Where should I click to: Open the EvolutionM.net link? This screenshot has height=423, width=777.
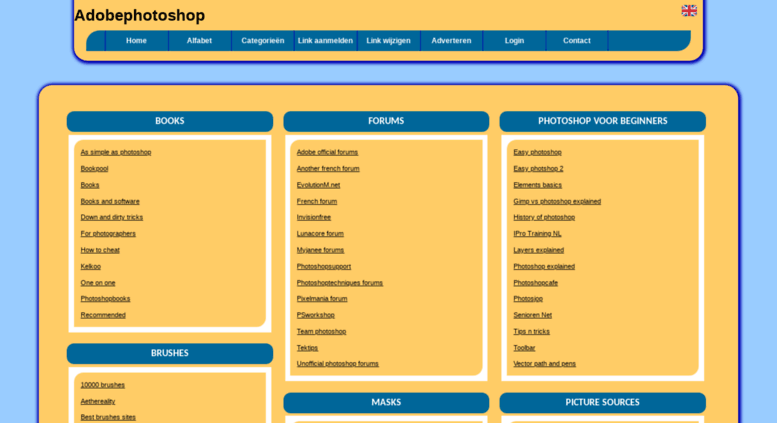pos(318,185)
